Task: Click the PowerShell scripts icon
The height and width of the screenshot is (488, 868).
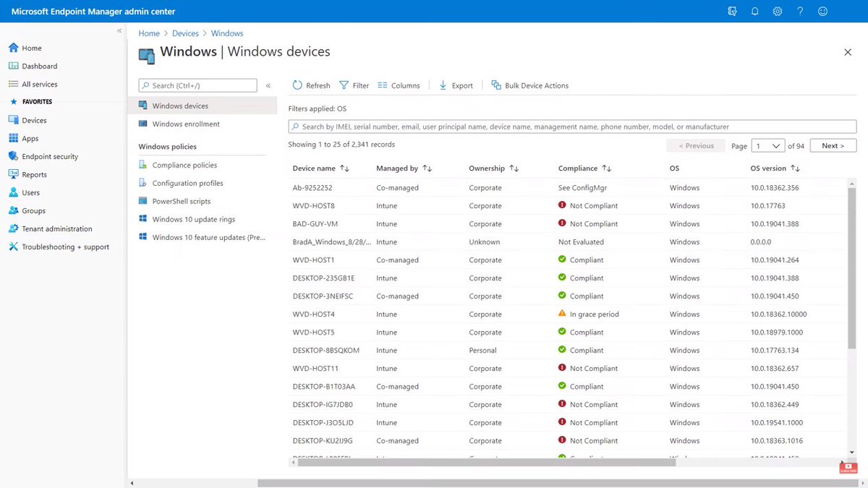Action: pos(143,201)
